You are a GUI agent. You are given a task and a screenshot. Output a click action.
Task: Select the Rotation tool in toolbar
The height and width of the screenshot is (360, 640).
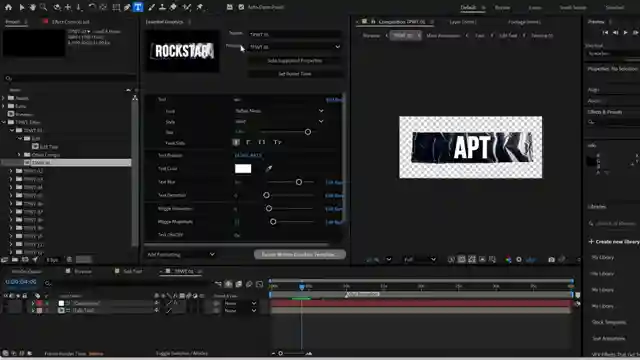click(92, 7)
